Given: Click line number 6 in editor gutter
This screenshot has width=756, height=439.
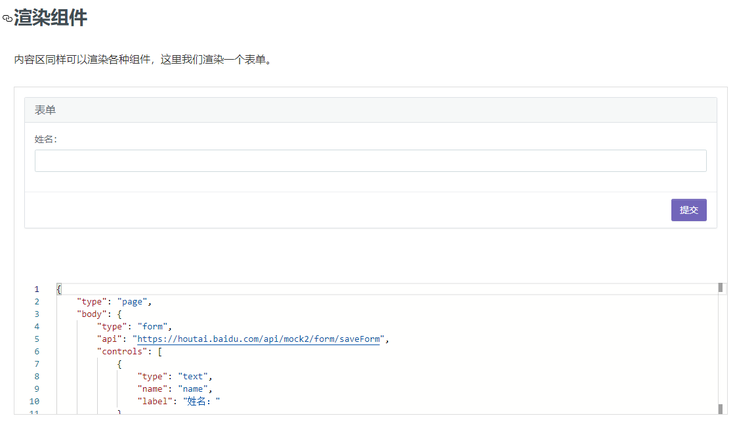Looking at the screenshot, I should (x=36, y=352).
